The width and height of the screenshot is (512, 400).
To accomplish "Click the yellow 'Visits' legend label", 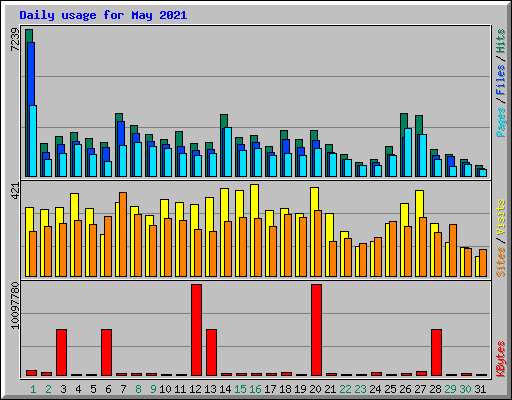I will pos(501,218).
